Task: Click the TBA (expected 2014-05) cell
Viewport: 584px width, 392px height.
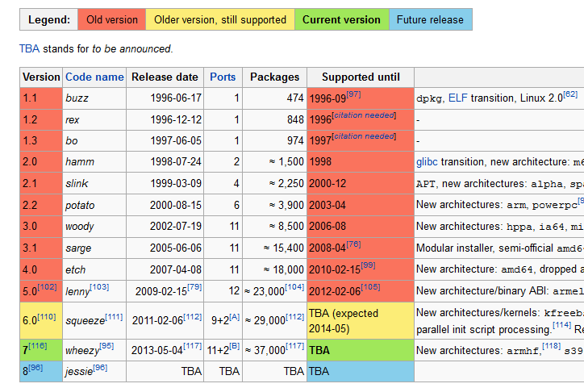Action: pos(361,320)
